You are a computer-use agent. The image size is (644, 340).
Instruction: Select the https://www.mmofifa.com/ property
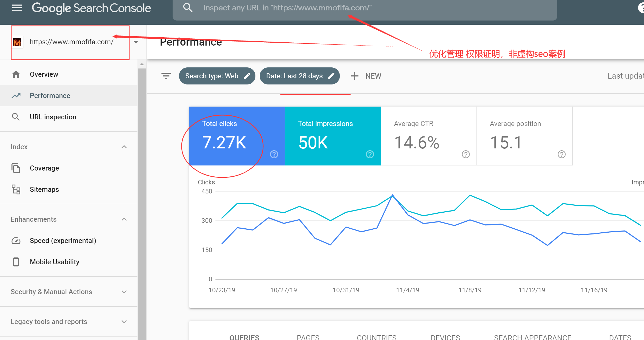point(71,42)
